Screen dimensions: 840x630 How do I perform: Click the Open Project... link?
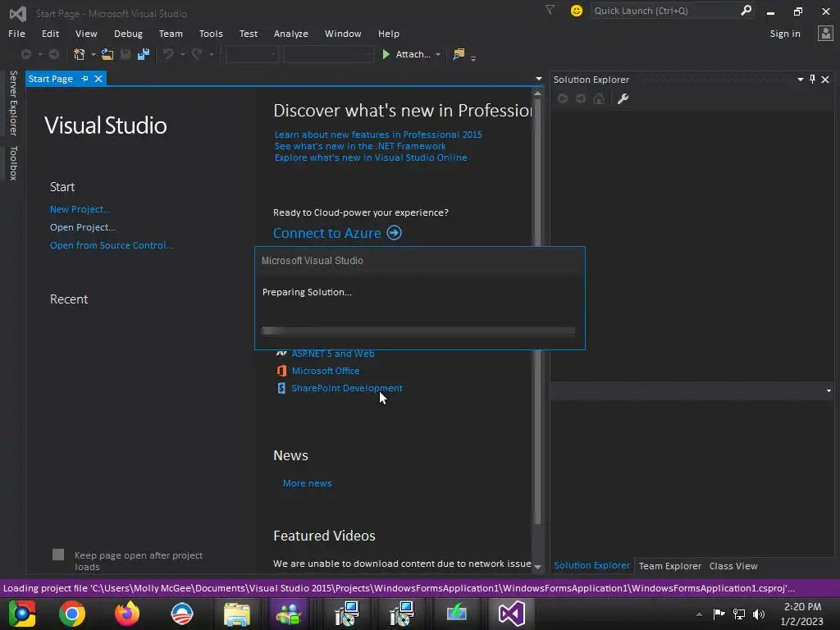click(x=83, y=227)
